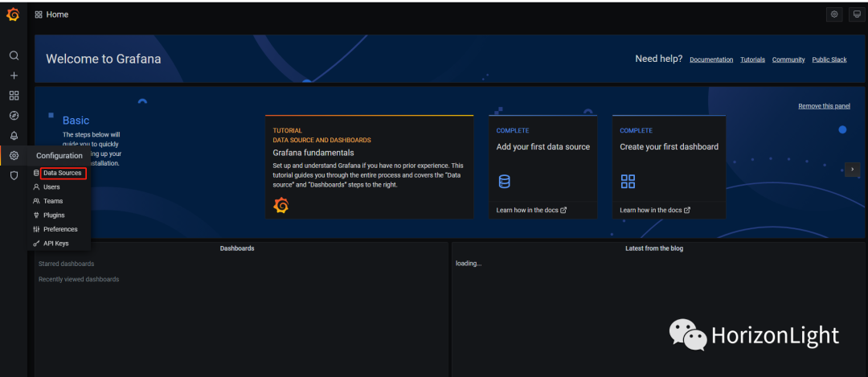
Task: Click the grid icon in Create dashboard card
Action: click(x=628, y=181)
